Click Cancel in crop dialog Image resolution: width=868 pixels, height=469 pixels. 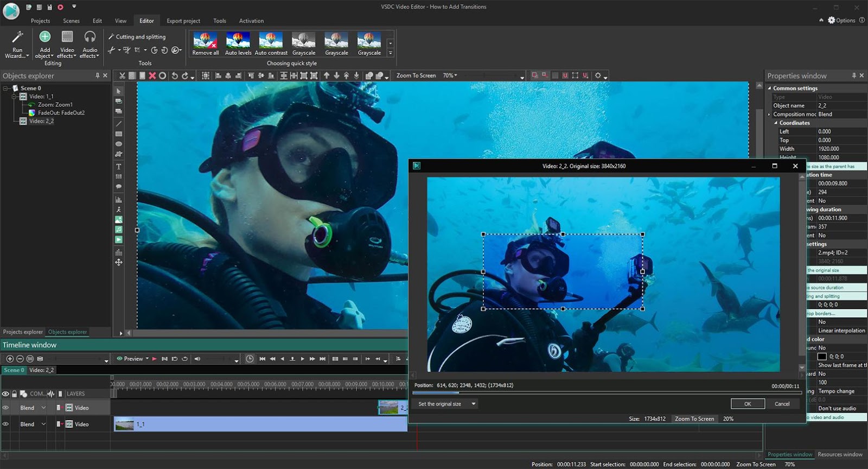(782, 404)
